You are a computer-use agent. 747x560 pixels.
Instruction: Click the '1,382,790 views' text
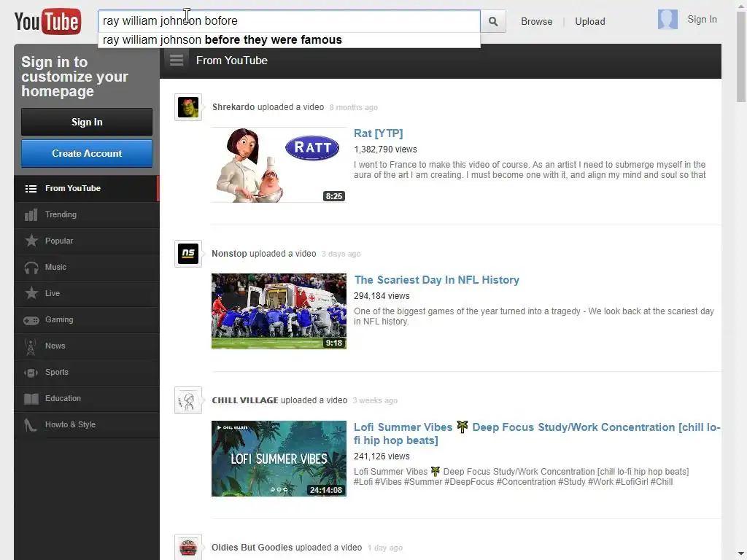click(385, 149)
